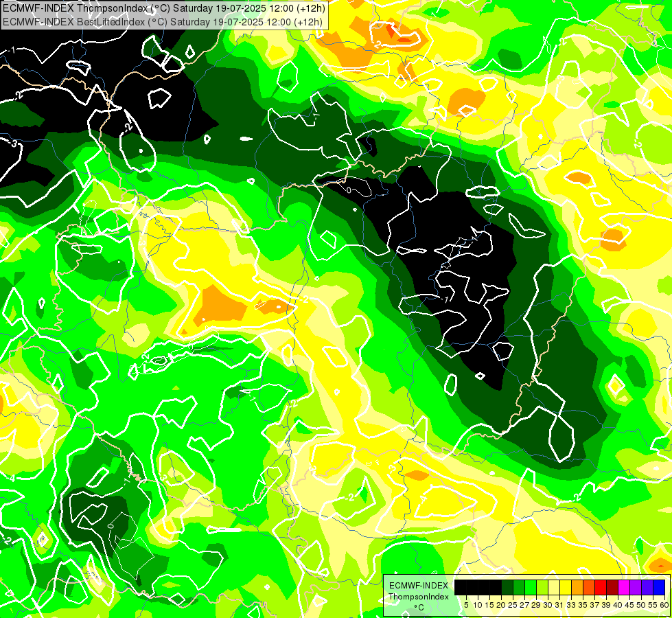Click the legend tick value 33

pyautogui.click(x=571, y=605)
